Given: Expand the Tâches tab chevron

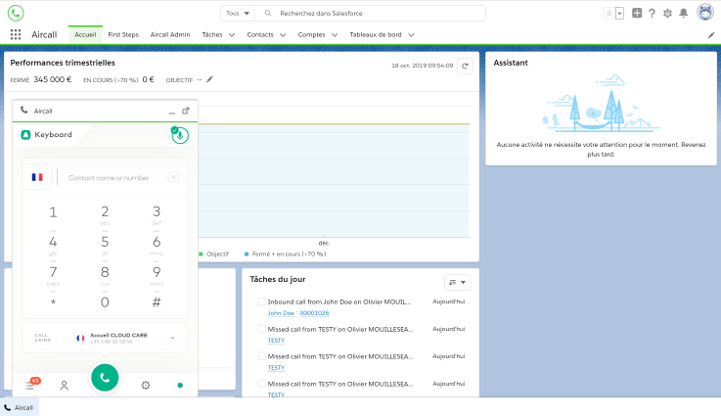Looking at the screenshot, I should [x=232, y=35].
